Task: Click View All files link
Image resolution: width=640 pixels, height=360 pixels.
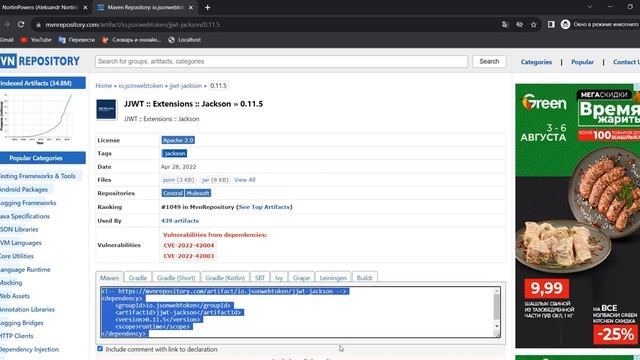Action: coord(244,180)
